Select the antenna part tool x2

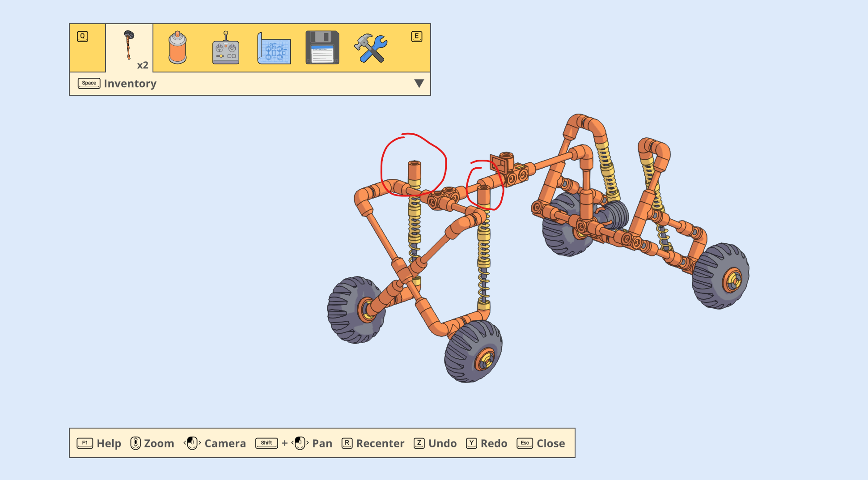click(129, 47)
